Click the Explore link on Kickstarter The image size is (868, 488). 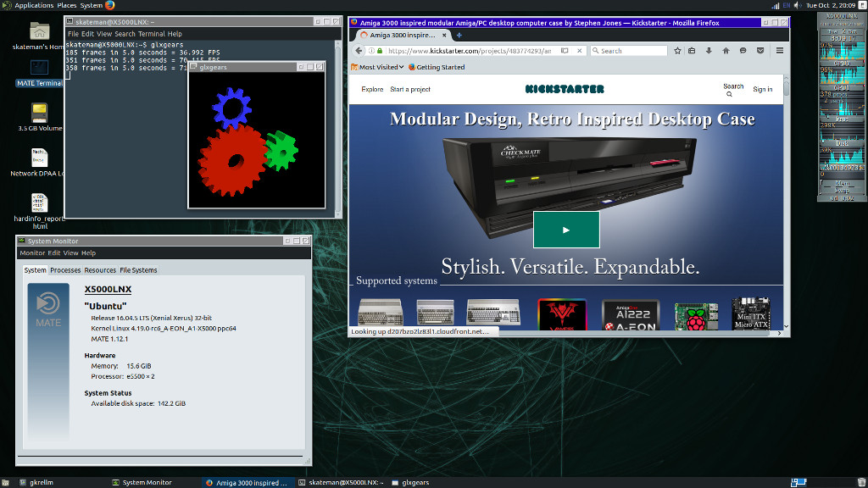point(372,89)
